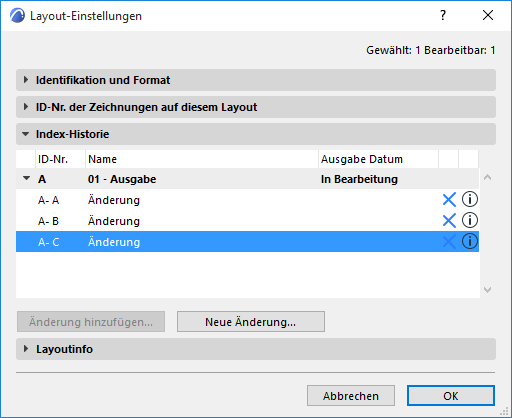The height and width of the screenshot is (418, 512).
Task: Click the scroll down arrow of the index list
Action: 487,290
